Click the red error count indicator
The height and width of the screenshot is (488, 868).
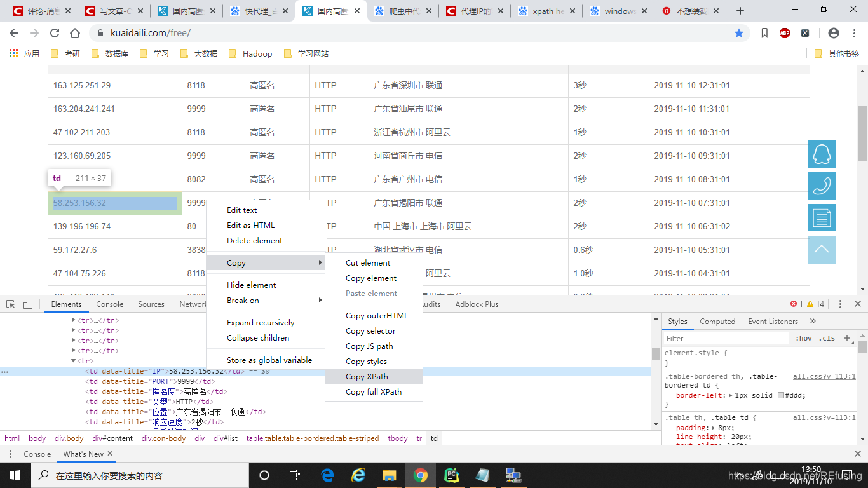pyautogui.click(x=796, y=304)
